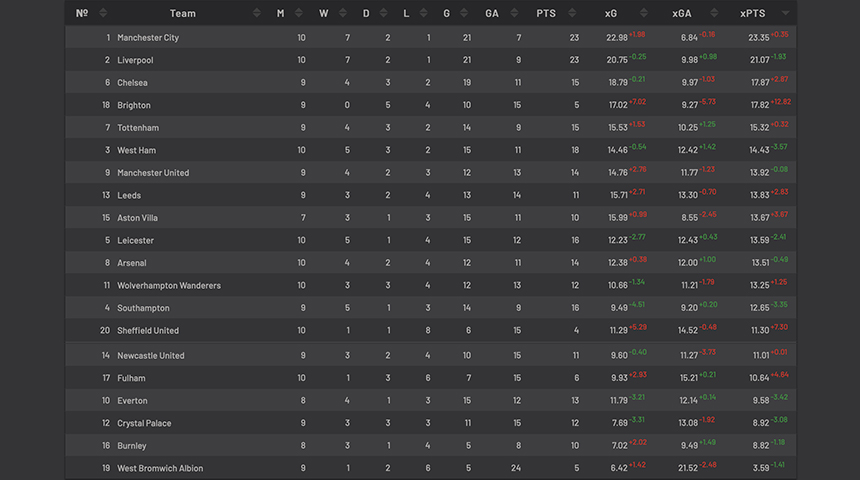
Task: Select the xPTS column header
Action: pyautogui.click(x=752, y=13)
